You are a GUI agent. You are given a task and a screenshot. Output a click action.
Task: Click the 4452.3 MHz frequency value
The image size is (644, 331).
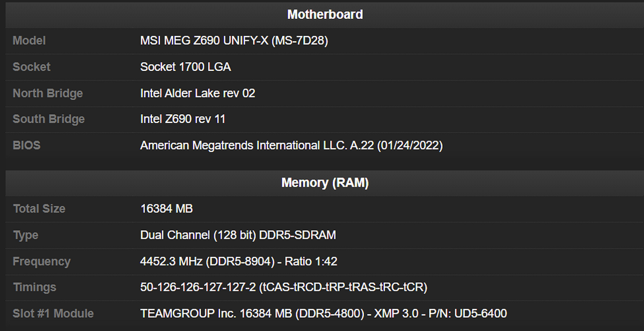pyautogui.click(x=238, y=261)
